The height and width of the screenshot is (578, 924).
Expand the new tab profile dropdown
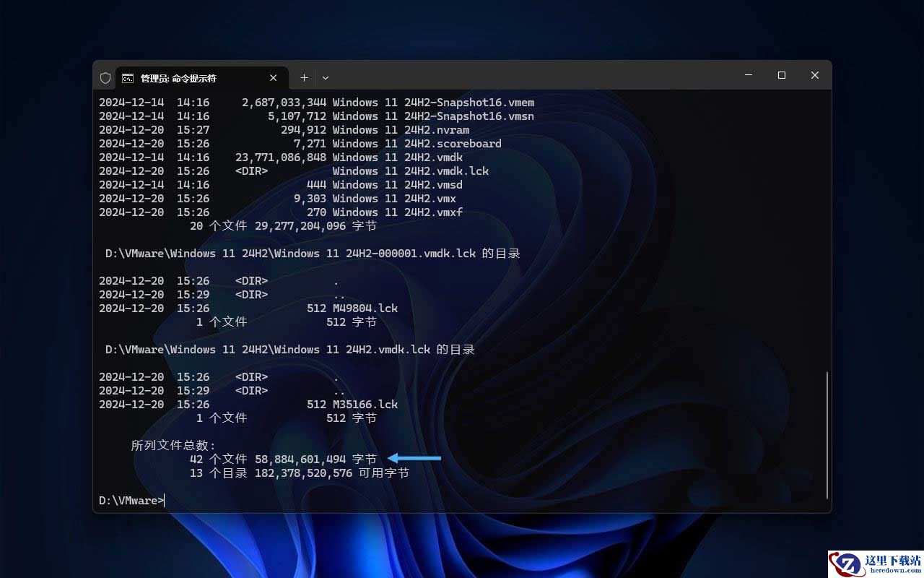click(x=326, y=78)
